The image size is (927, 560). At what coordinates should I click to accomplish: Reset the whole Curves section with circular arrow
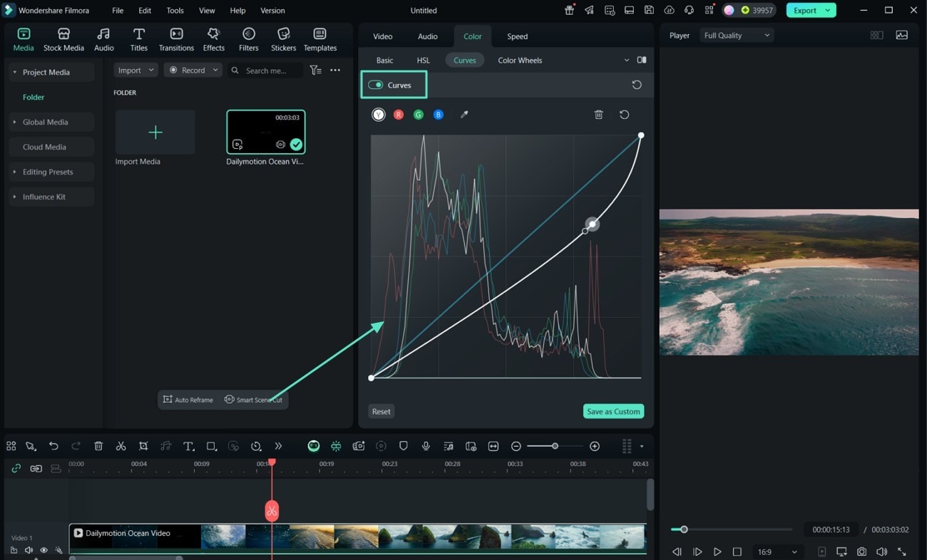click(637, 85)
